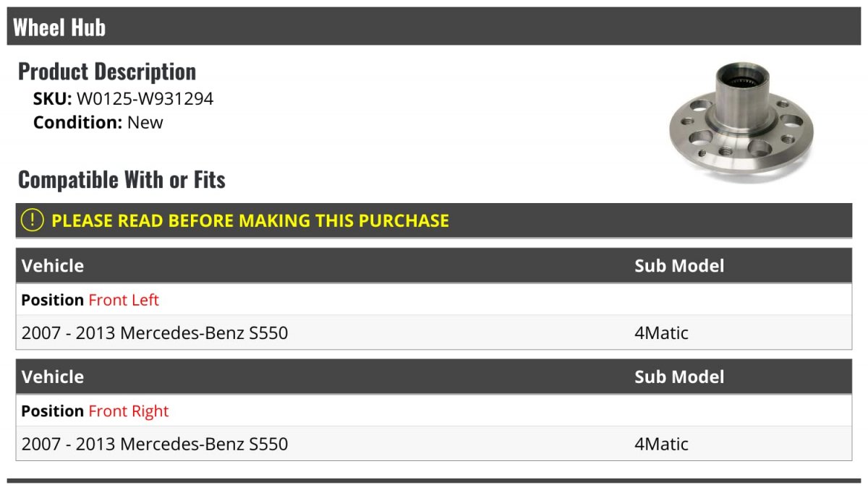The width and height of the screenshot is (868, 490).
Task: Click the Mercedes-Benz S550 entry under Front Left
Action: tap(155, 333)
